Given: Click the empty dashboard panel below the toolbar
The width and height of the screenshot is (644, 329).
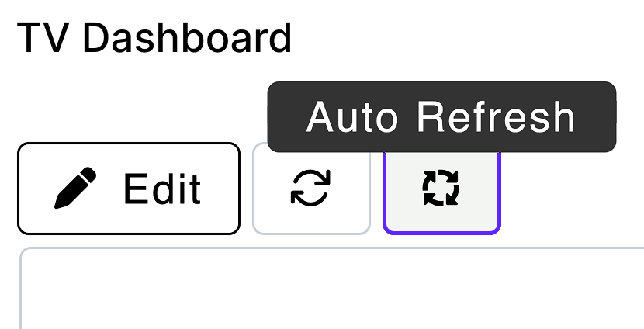Looking at the screenshot, I should coord(334,291).
